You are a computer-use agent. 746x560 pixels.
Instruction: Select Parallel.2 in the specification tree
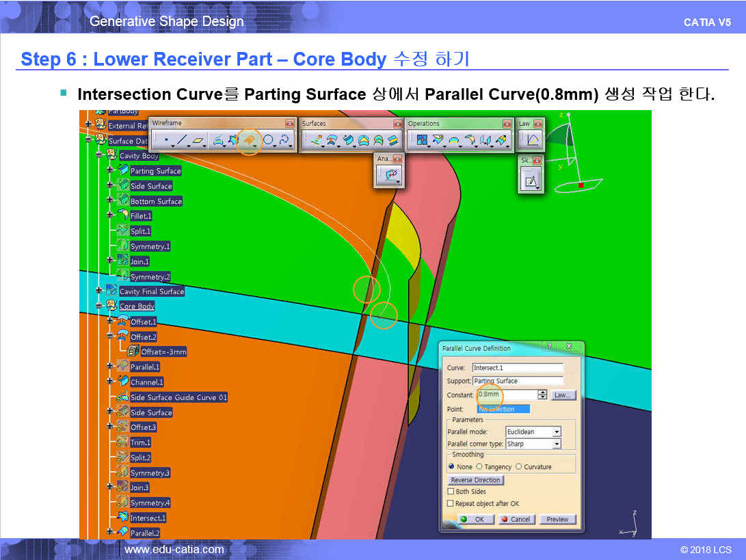(145, 533)
